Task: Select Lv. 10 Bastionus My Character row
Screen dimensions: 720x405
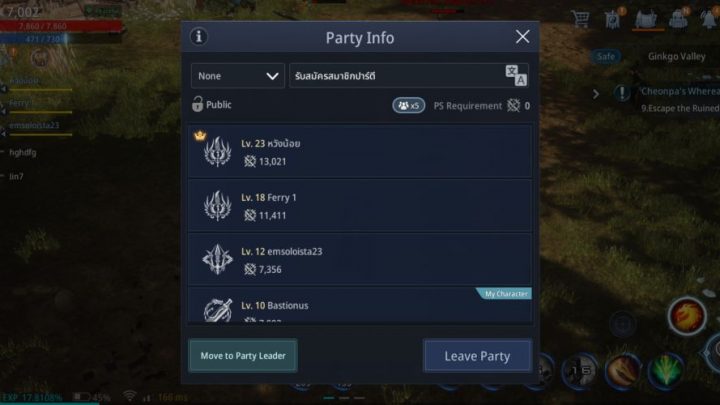Action: [360, 305]
